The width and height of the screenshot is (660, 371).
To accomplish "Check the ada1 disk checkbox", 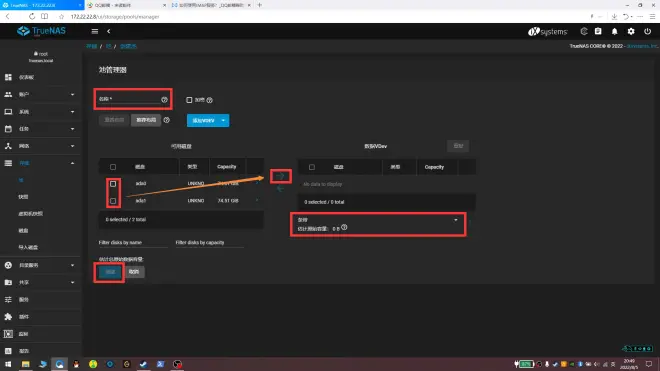I will (113, 201).
